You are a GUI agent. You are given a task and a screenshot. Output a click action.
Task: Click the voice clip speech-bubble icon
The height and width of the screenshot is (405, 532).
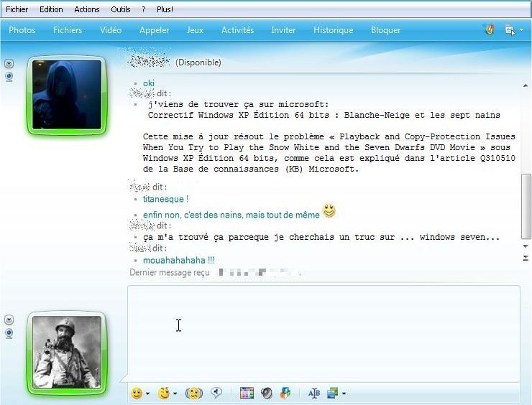coord(216,393)
